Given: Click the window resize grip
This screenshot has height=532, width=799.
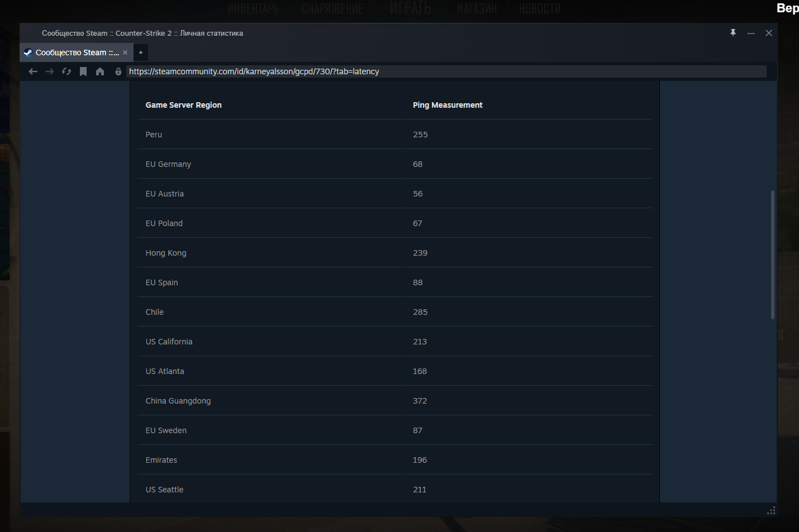Looking at the screenshot, I should point(771,511).
